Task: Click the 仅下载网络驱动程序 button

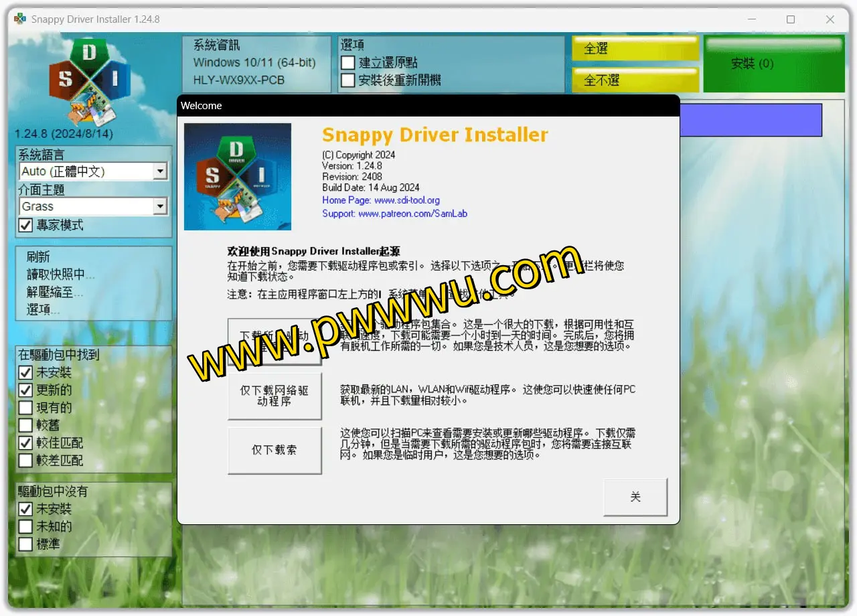Action: point(275,396)
